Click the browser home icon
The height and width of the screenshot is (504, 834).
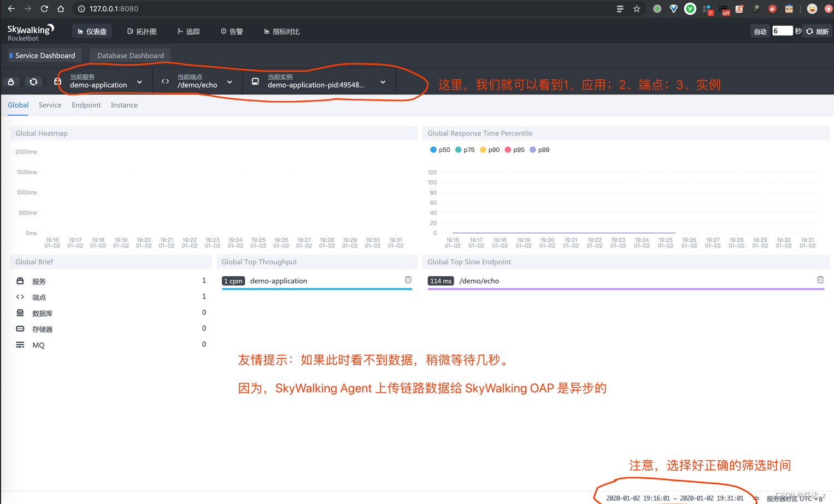coord(61,9)
